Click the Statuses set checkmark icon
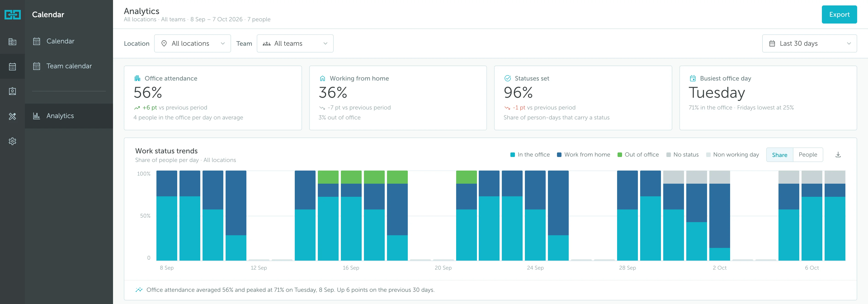868x304 pixels. (507, 78)
